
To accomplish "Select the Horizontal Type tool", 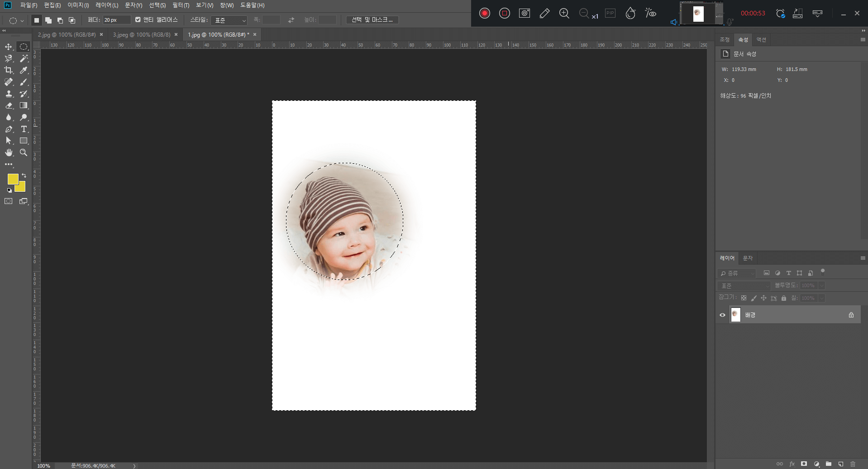I will pyautogui.click(x=24, y=129).
